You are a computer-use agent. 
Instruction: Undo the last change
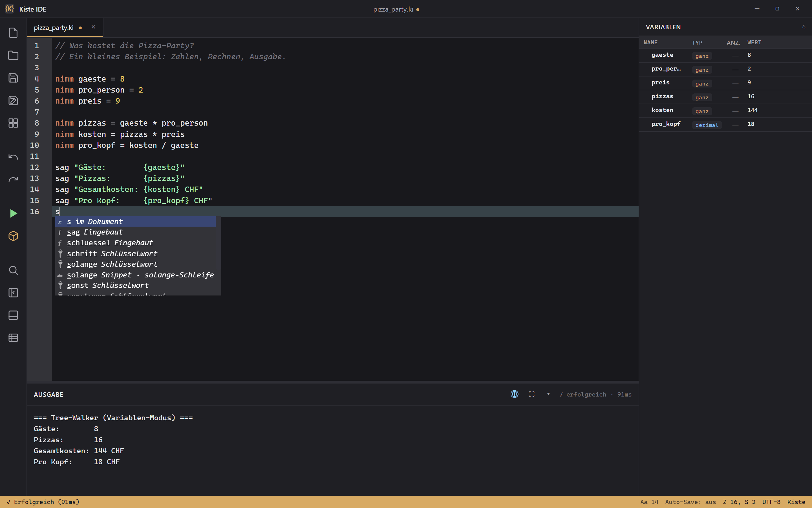13,157
